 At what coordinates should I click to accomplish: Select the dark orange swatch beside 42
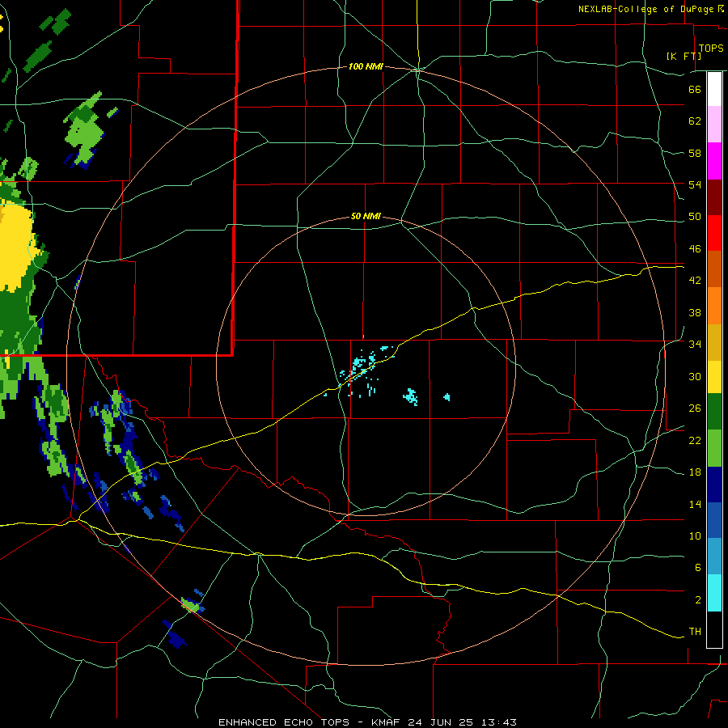click(714, 269)
